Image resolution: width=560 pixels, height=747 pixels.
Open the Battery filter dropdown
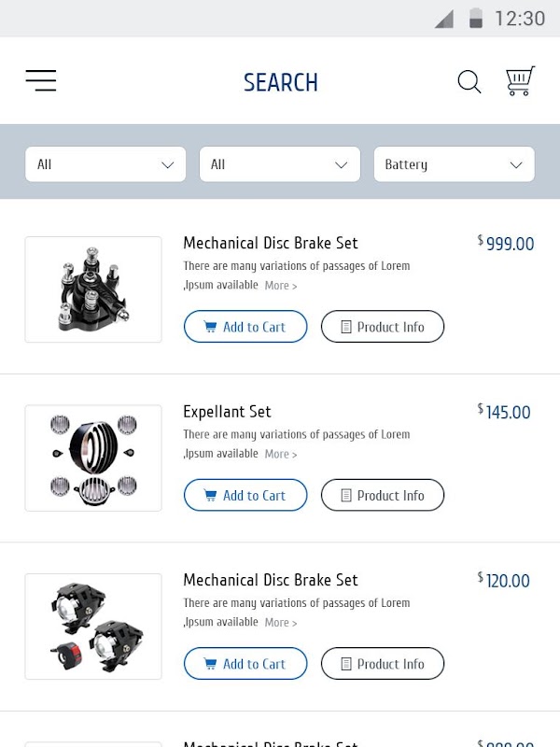[x=454, y=164]
